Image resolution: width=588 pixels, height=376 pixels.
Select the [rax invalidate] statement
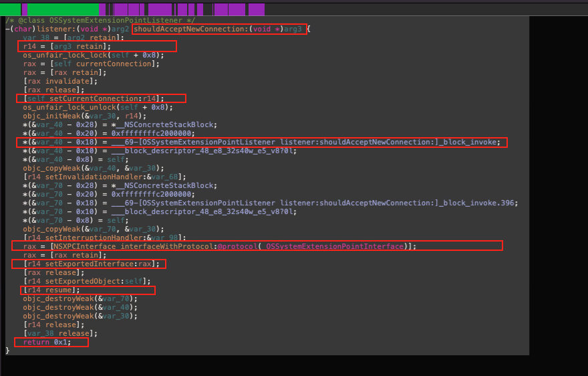click(x=60, y=81)
